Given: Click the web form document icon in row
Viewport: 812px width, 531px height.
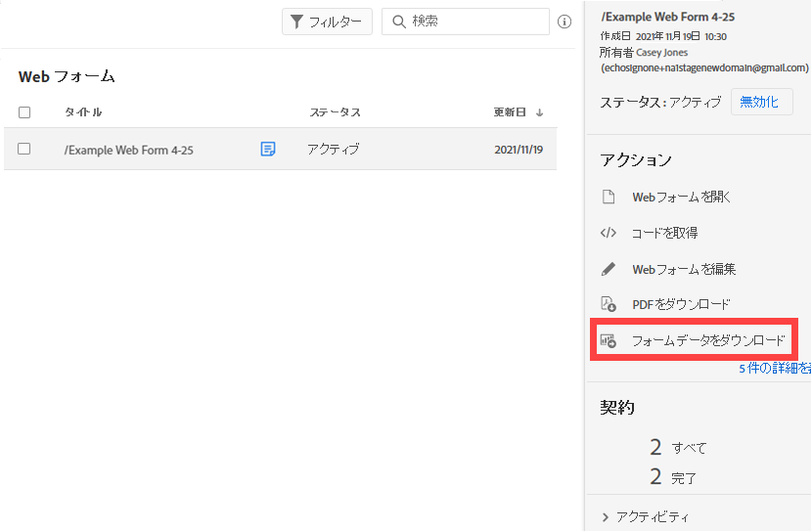Looking at the screenshot, I should pos(268,149).
